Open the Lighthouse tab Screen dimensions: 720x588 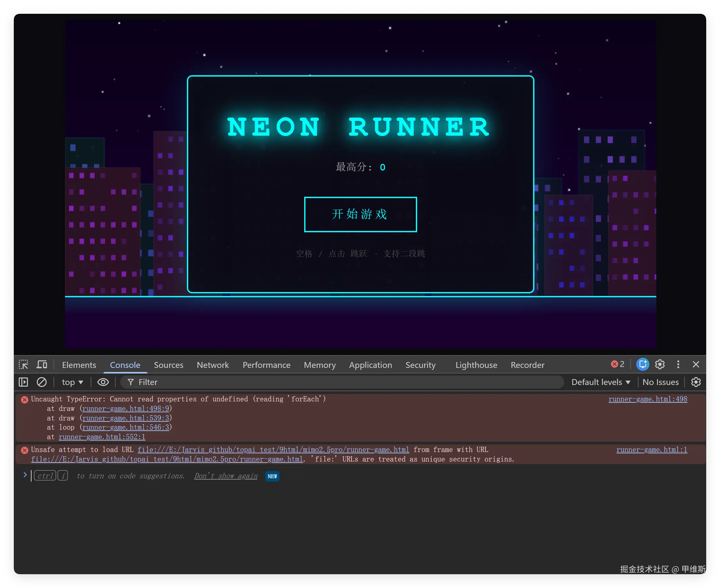click(x=476, y=365)
